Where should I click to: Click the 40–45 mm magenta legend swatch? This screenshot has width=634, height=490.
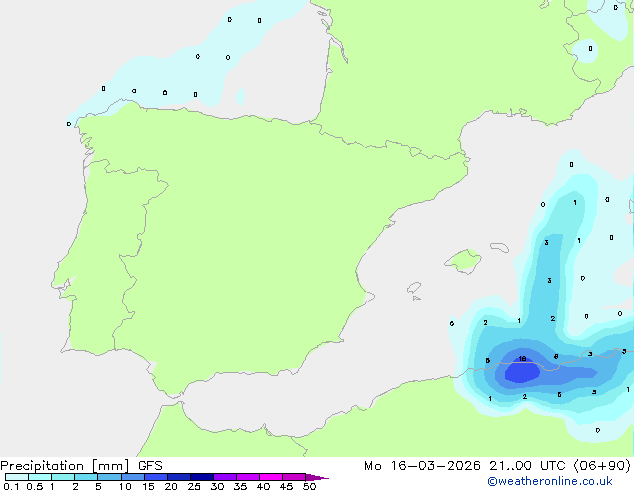(x=271, y=477)
